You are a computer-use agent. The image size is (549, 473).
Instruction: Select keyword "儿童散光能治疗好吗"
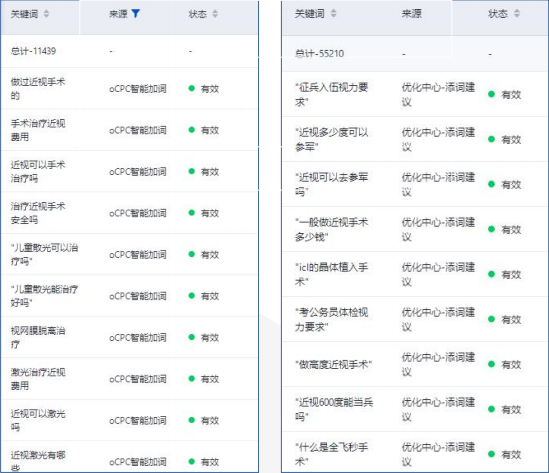(x=44, y=296)
